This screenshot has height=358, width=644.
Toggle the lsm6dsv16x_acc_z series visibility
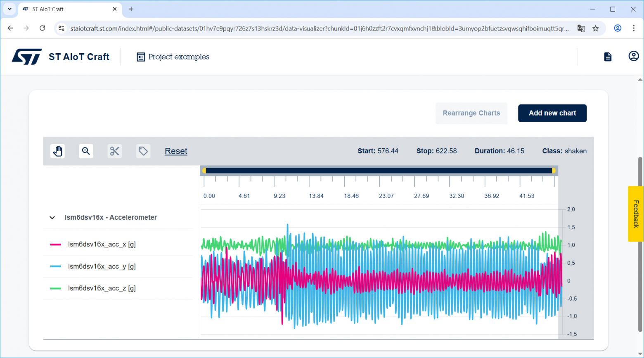pyautogui.click(x=102, y=289)
